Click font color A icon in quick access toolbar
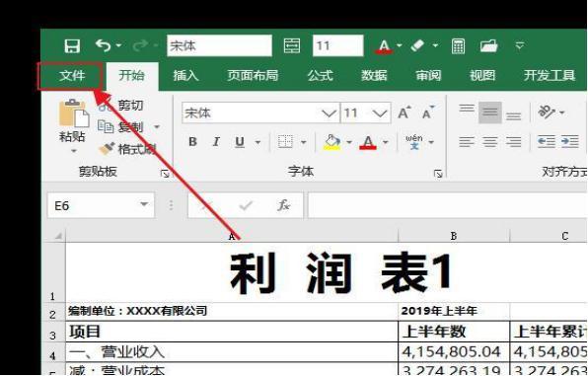This screenshot has width=588, height=376. (x=384, y=46)
